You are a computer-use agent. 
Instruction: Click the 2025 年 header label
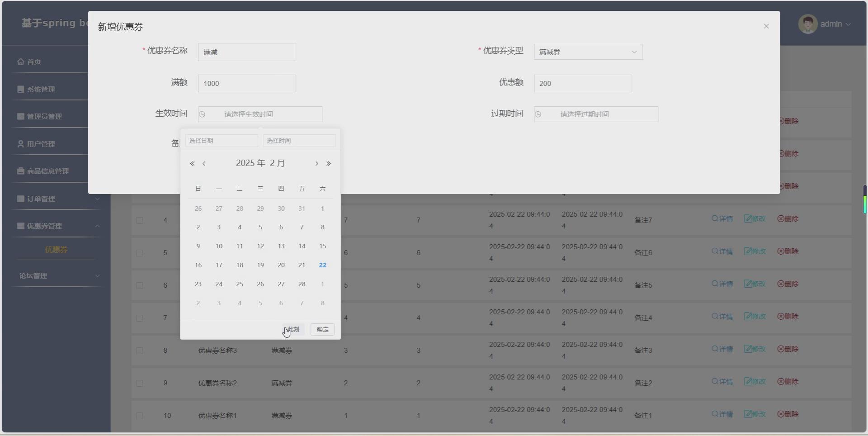[x=250, y=163]
